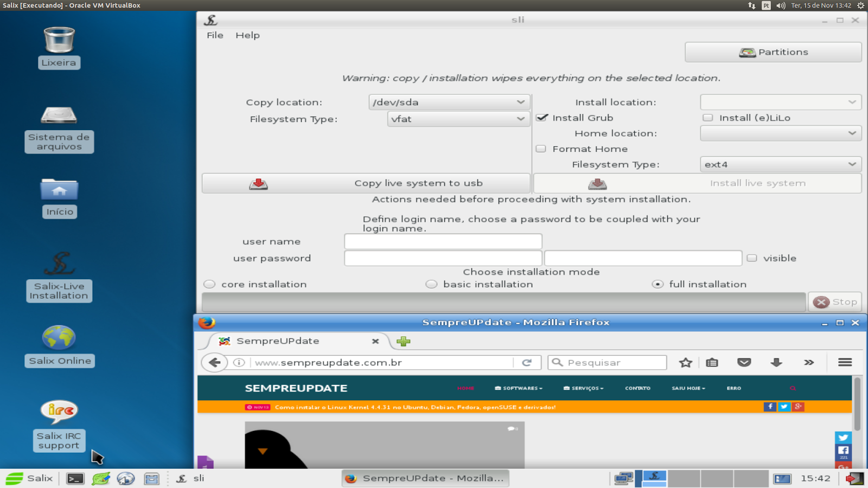
Task: Tick the visible password checkbox
Action: (x=752, y=258)
